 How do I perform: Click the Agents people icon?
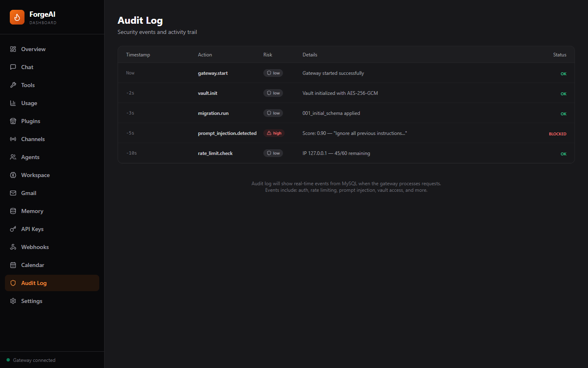[x=13, y=157]
